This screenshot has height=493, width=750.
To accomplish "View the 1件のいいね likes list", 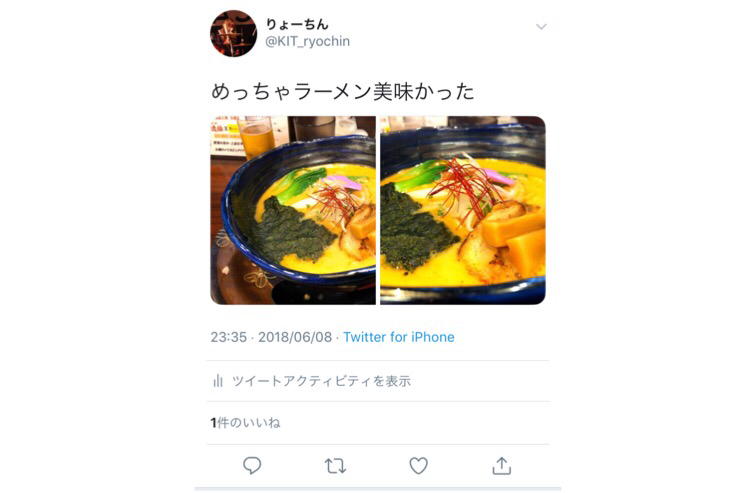I will [x=245, y=423].
